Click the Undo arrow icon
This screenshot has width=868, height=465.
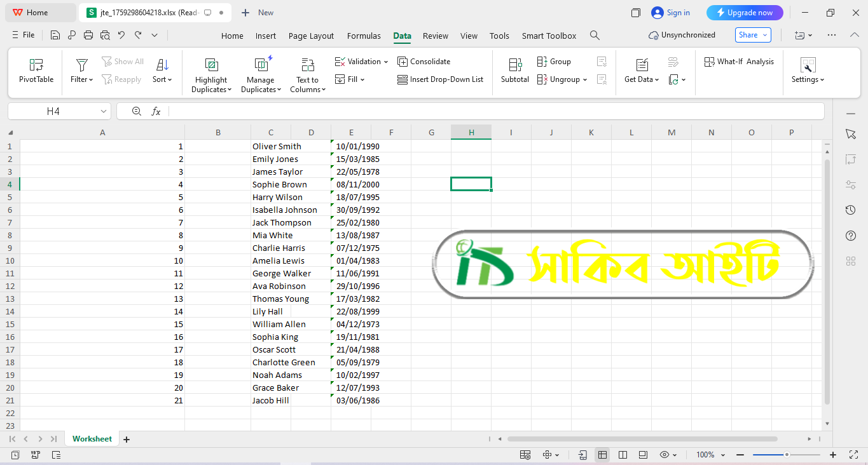coord(121,36)
